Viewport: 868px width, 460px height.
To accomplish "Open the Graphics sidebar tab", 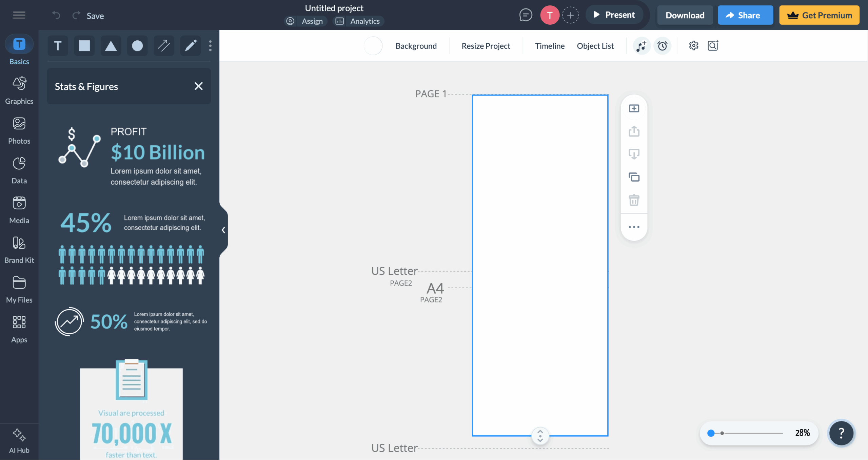I will pos(19,90).
